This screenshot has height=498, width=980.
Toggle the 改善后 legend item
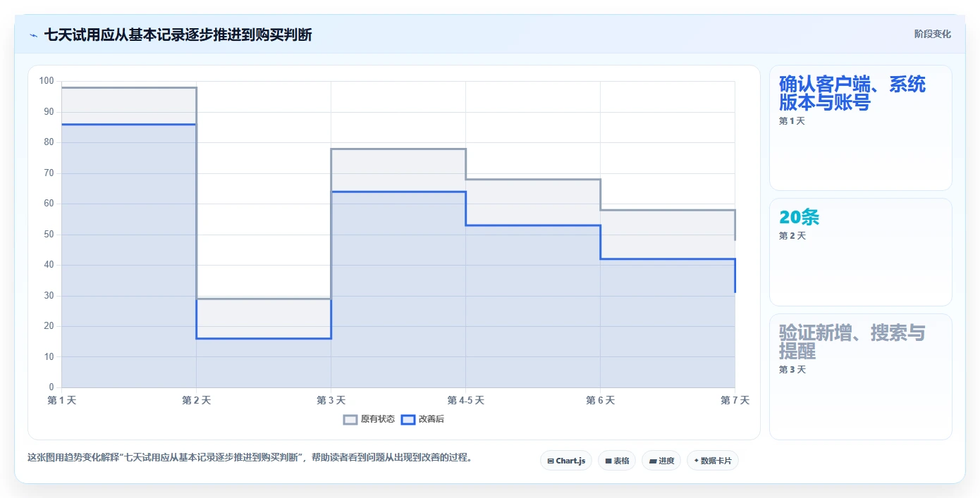point(422,419)
